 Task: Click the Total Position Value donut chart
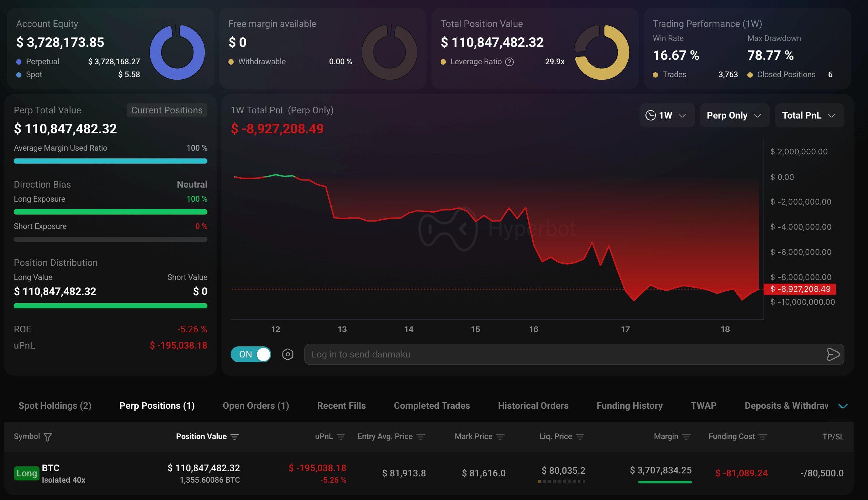pos(602,52)
